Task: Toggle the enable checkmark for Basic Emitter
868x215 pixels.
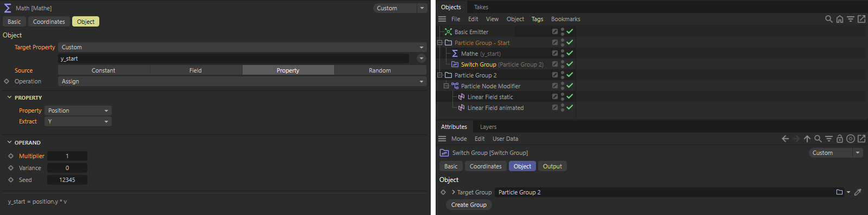Action: pos(570,31)
